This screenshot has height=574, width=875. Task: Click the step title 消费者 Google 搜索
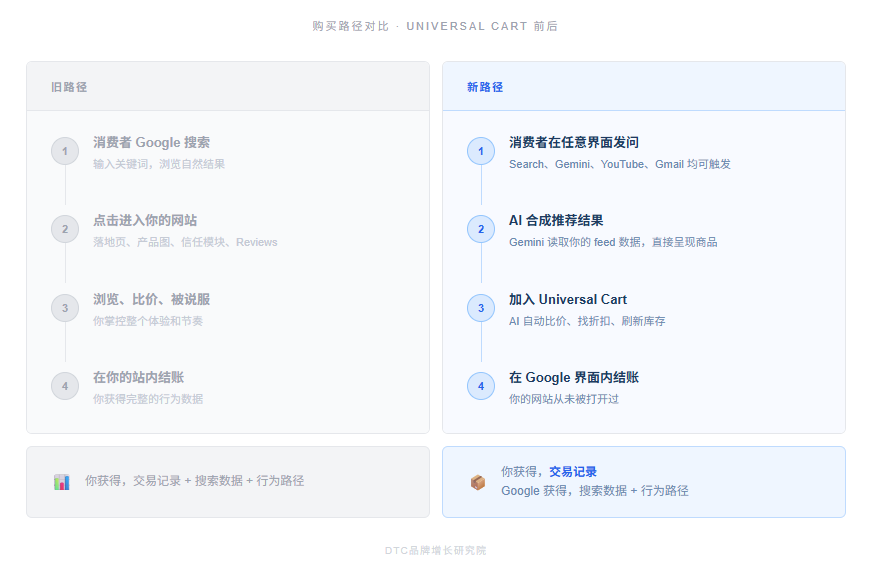pos(151,143)
